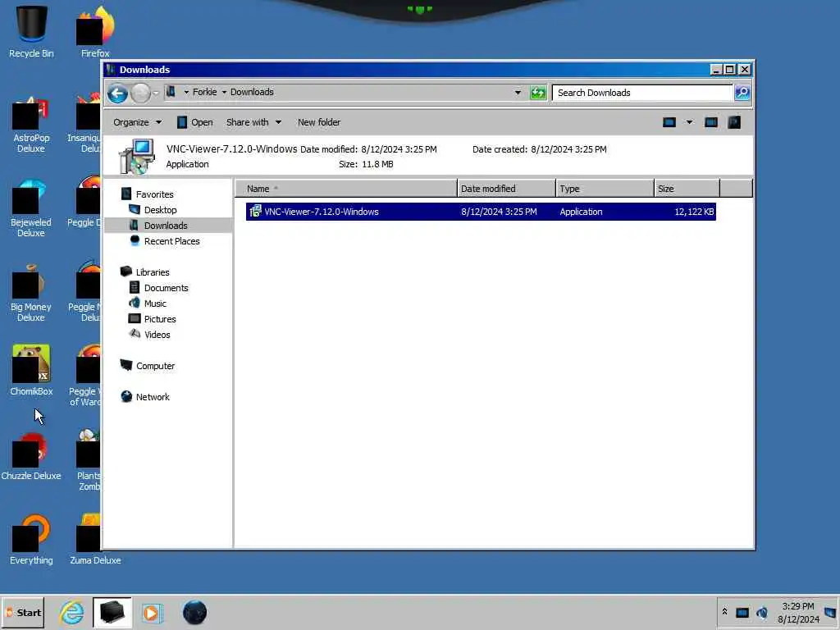Click the volume speaker tray icon
The image size is (840, 630).
click(762, 612)
